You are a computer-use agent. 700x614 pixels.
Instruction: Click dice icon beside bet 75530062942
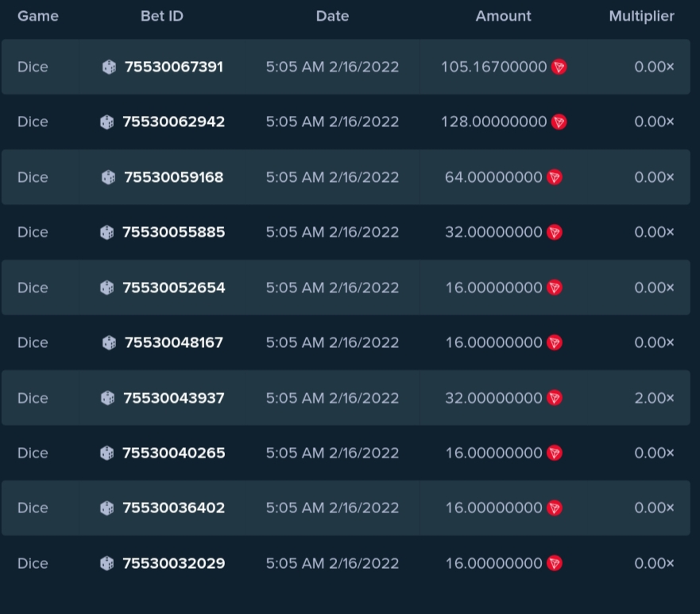(x=107, y=122)
